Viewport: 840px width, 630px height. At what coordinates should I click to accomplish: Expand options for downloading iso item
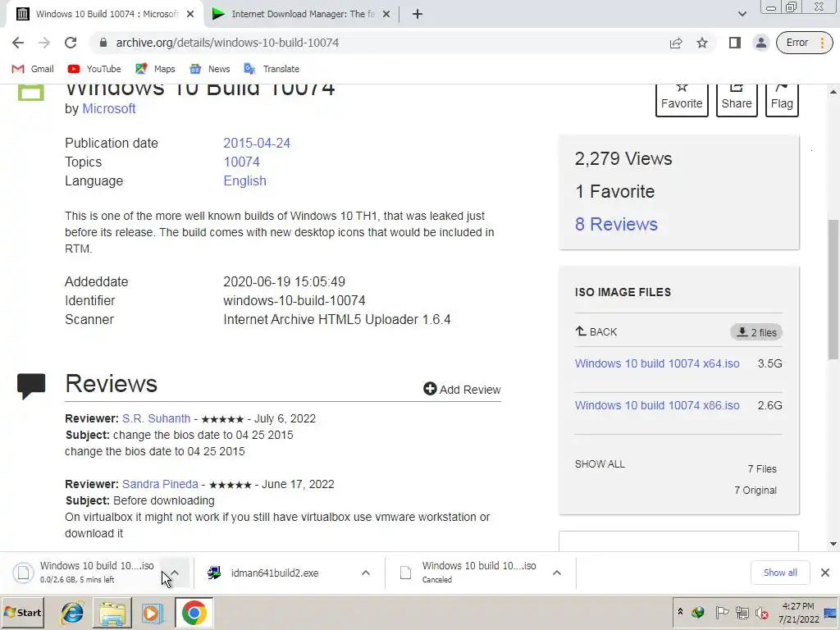click(x=175, y=573)
